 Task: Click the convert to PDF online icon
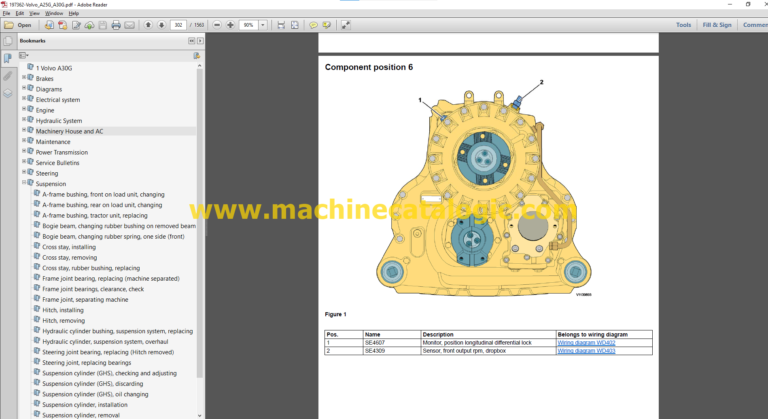[x=49, y=25]
